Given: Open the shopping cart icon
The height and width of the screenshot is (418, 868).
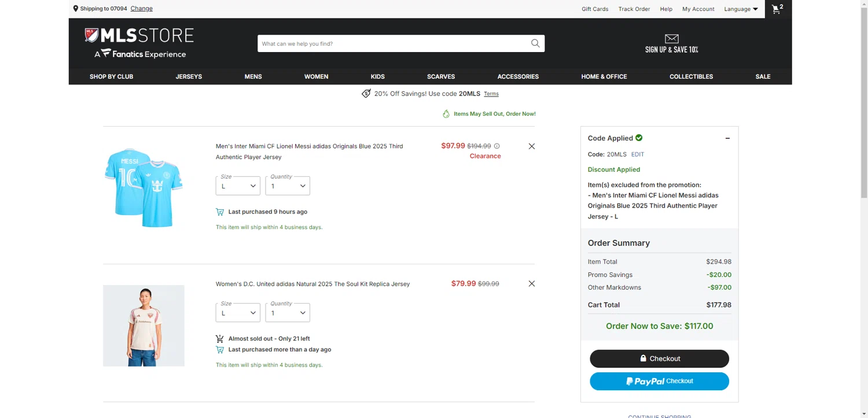Looking at the screenshot, I should [778, 9].
